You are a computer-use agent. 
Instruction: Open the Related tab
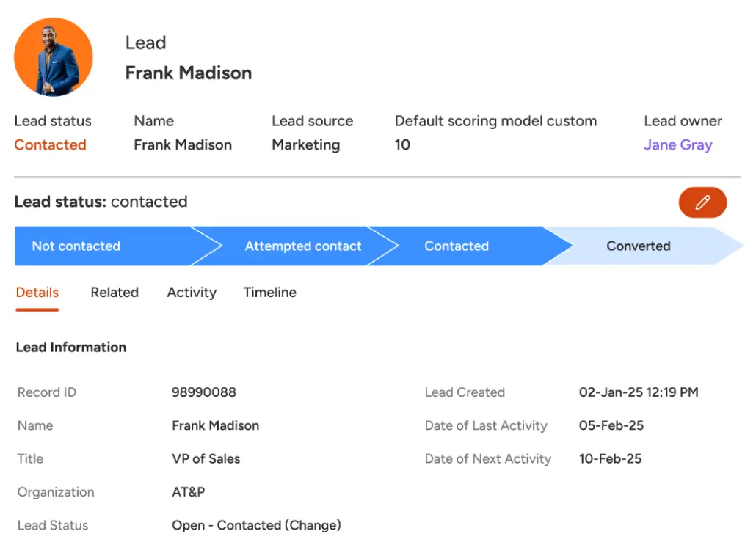click(115, 293)
